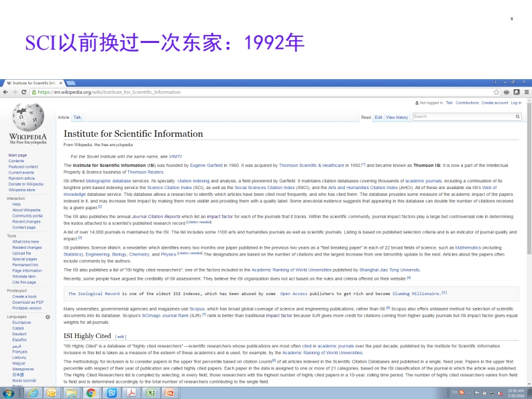Image resolution: width=532 pixels, height=399 pixels.
Task: Open Printable version link
Action: pyautogui.click(x=27, y=308)
